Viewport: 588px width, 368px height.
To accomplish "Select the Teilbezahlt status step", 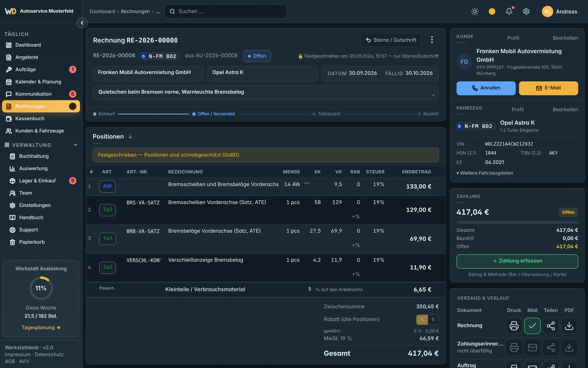I will [326, 114].
